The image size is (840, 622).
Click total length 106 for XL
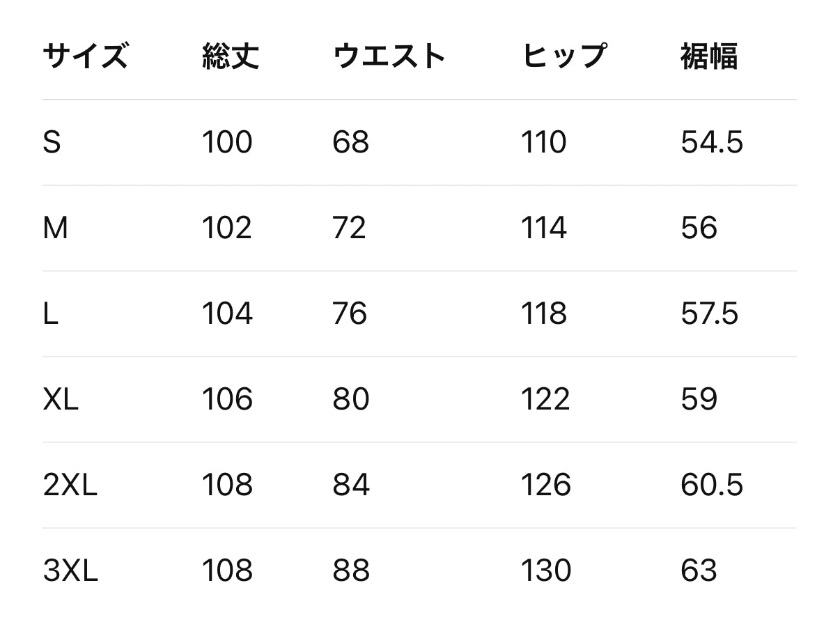tap(227, 400)
